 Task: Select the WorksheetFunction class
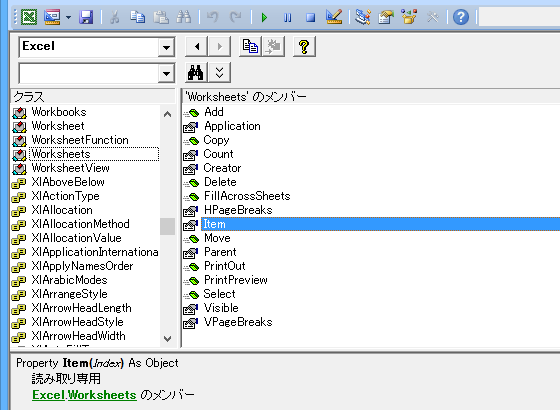tap(80, 140)
